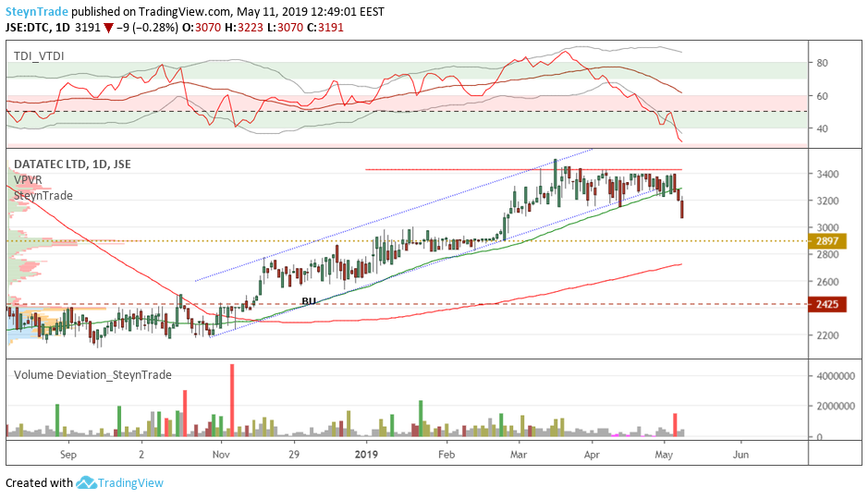Click the SteynTrade indicator label on chart

[43, 195]
